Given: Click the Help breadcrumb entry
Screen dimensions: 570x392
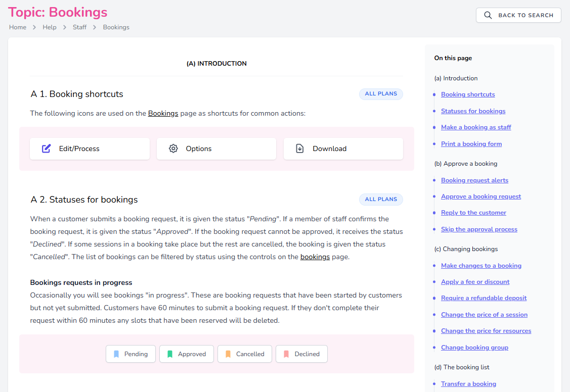Looking at the screenshot, I should (49, 27).
